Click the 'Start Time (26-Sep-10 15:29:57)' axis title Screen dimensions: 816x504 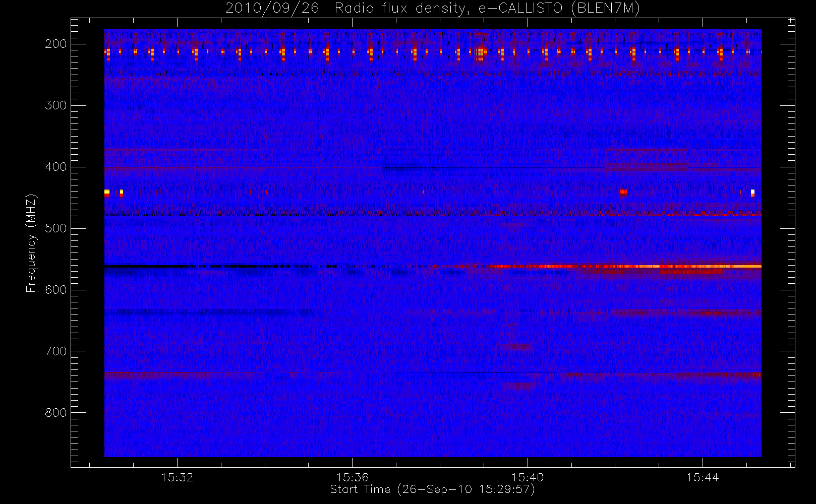pyautogui.click(x=432, y=489)
